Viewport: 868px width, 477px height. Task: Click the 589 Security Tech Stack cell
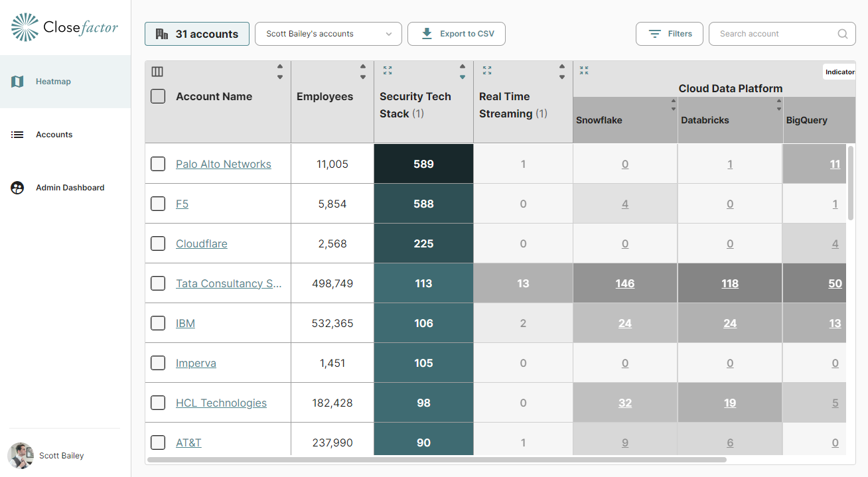click(423, 164)
